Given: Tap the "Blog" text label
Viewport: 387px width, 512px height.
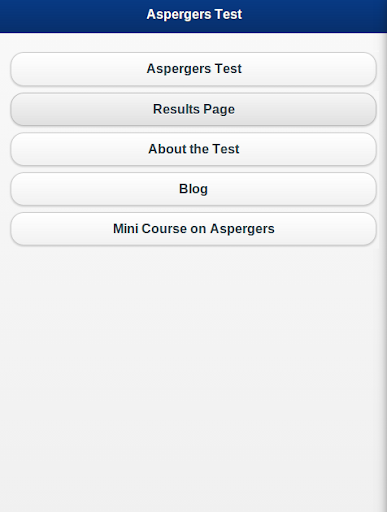Looking at the screenshot, I should coord(193,189).
